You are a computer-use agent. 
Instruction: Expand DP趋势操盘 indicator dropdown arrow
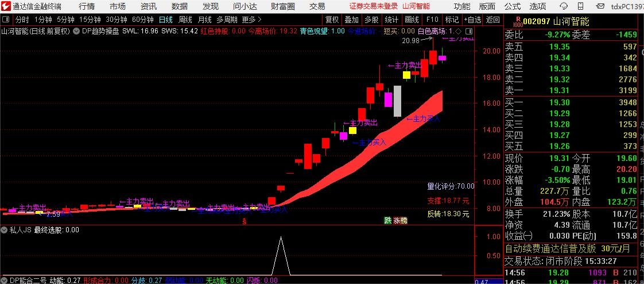pyautogui.click(x=77, y=31)
